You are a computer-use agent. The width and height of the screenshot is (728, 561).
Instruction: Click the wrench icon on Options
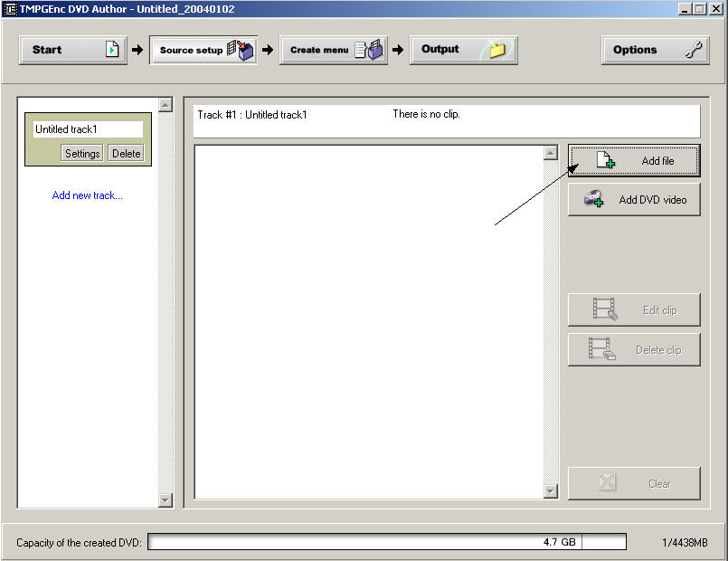coord(693,50)
